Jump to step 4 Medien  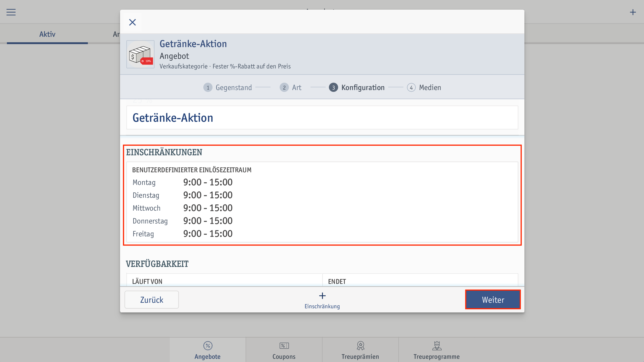(x=424, y=87)
